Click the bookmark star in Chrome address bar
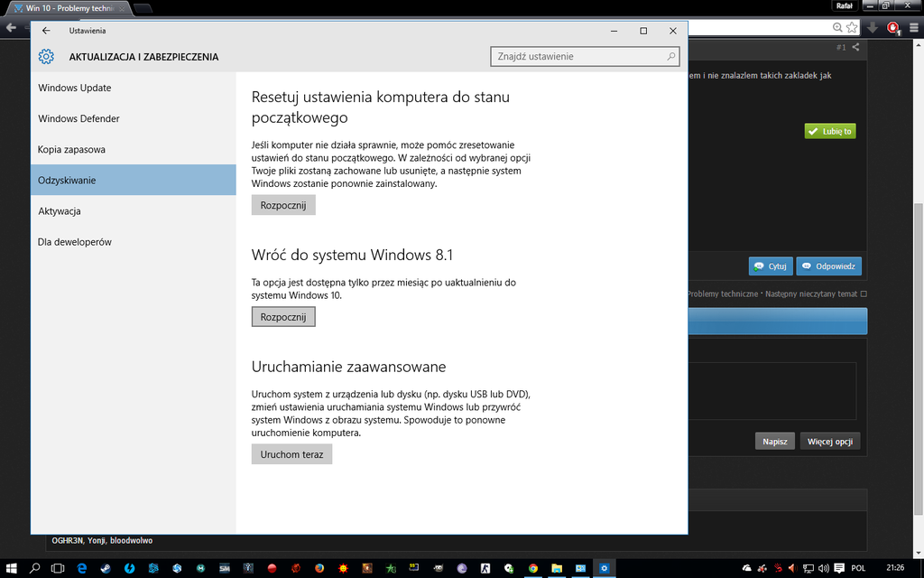924x578 pixels. tap(852, 28)
